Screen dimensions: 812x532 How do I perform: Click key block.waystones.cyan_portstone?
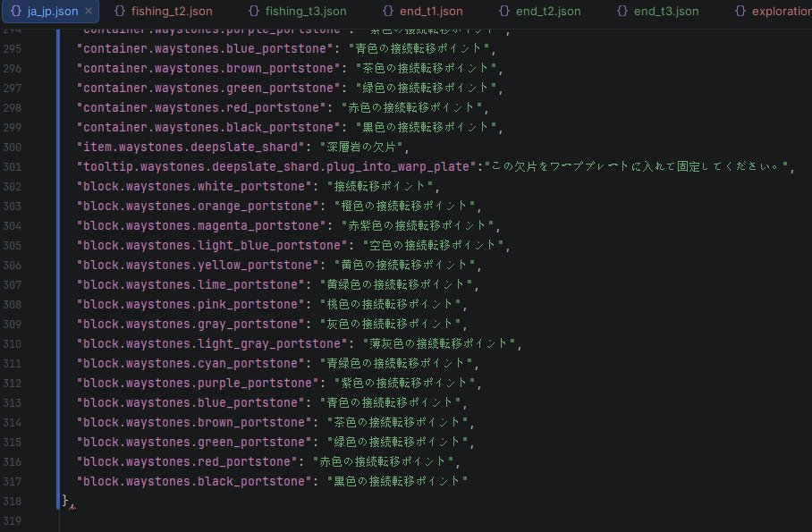[x=190, y=364]
